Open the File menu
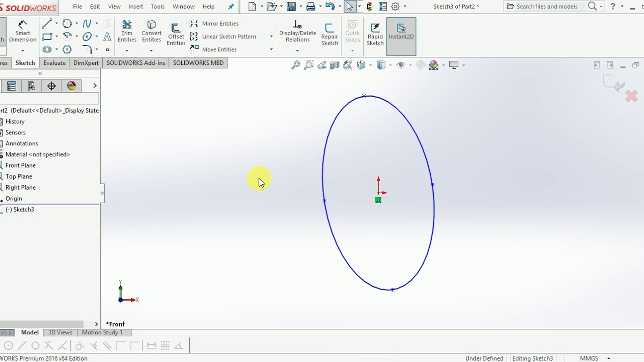 (x=77, y=7)
